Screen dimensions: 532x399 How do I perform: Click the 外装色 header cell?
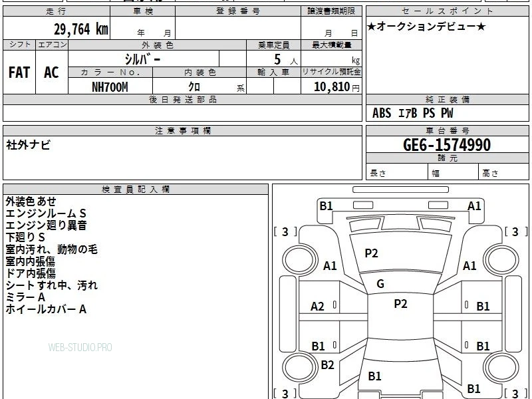point(158,45)
